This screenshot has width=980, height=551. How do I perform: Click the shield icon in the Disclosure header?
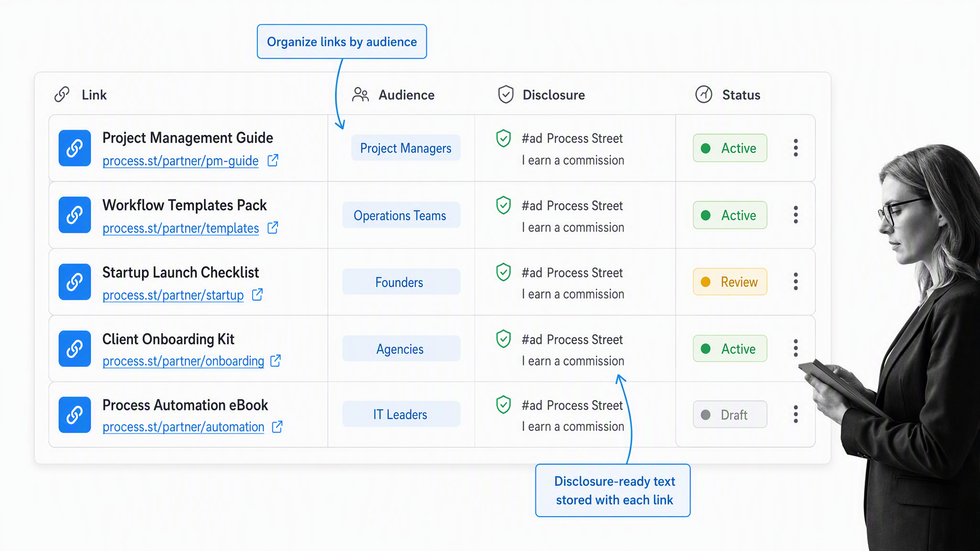[506, 95]
